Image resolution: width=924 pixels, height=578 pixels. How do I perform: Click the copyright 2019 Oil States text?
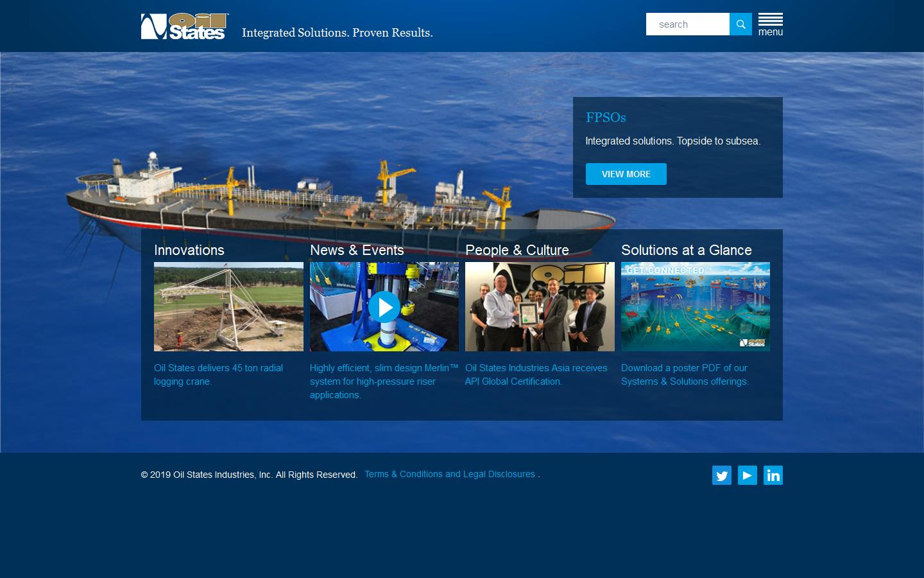pyautogui.click(x=249, y=475)
